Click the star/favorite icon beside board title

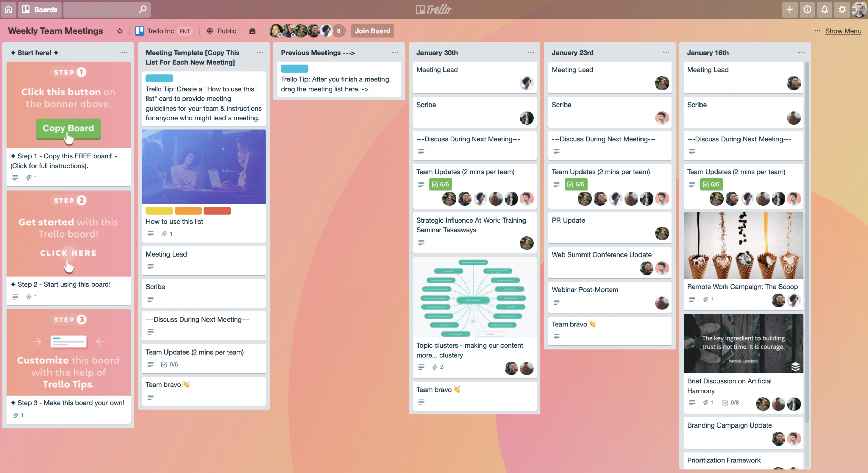tap(119, 31)
